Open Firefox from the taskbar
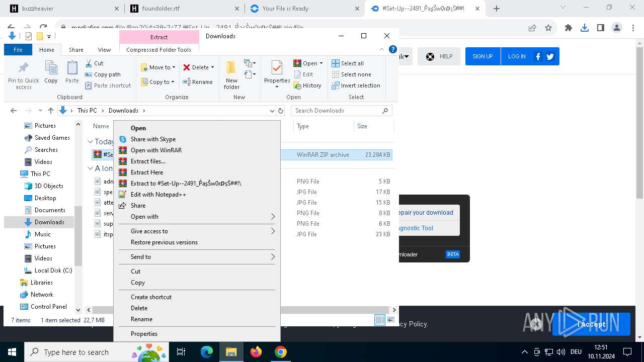Image resolution: width=644 pixels, height=362 pixels. (x=256, y=352)
